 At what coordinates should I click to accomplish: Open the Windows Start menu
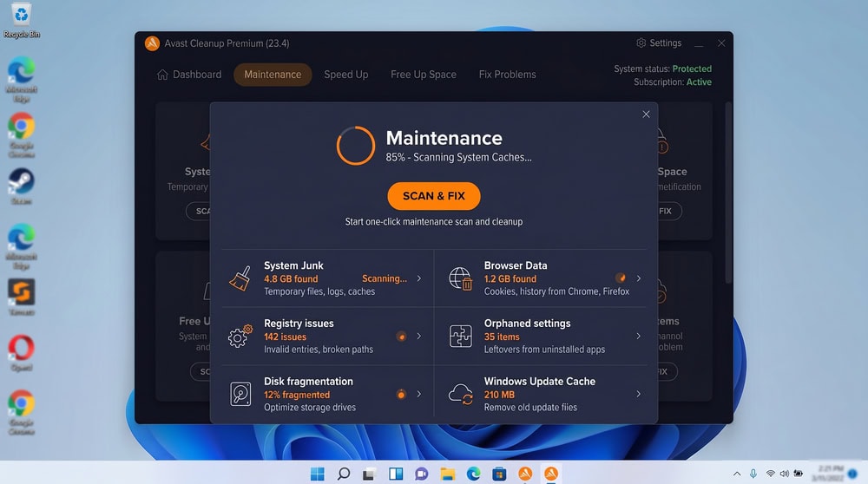click(x=317, y=474)
